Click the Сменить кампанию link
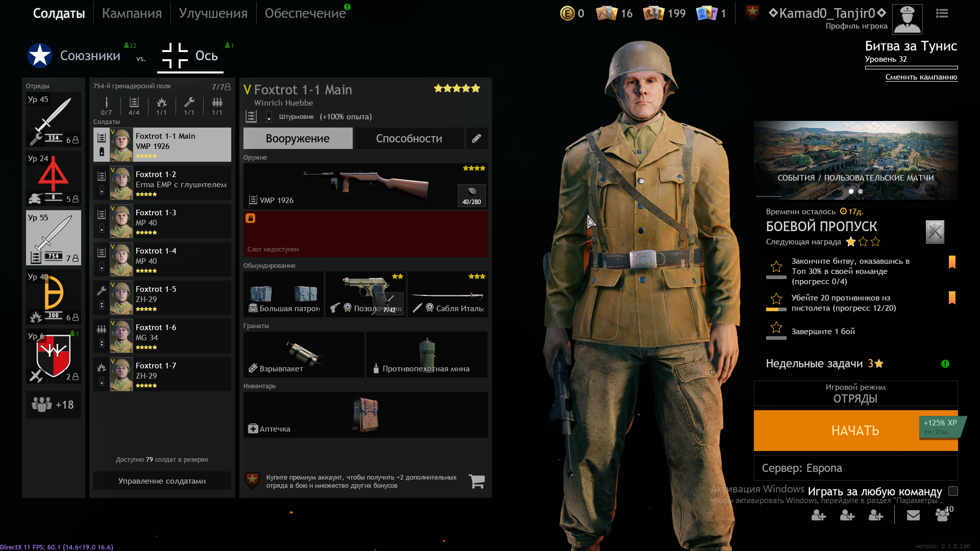Viewport: 980px width, 551px height. pyautogui.click(x=921, y=77)
